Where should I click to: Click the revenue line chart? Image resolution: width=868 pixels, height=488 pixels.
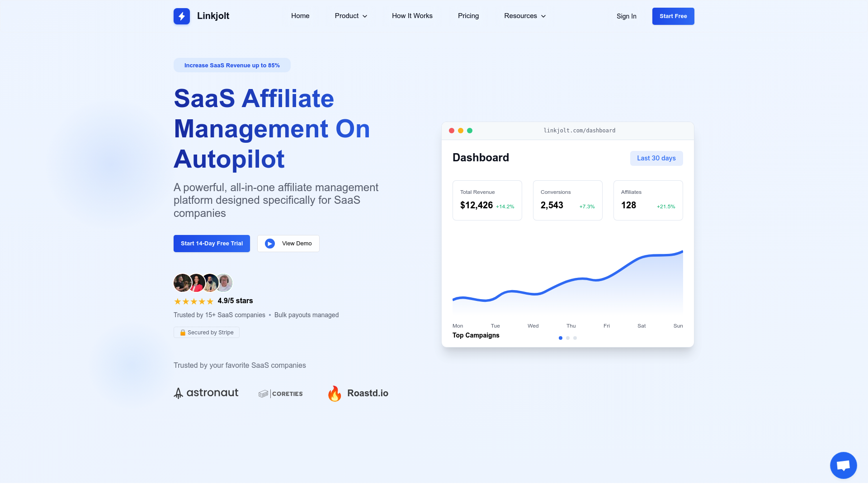coord(568,282)
